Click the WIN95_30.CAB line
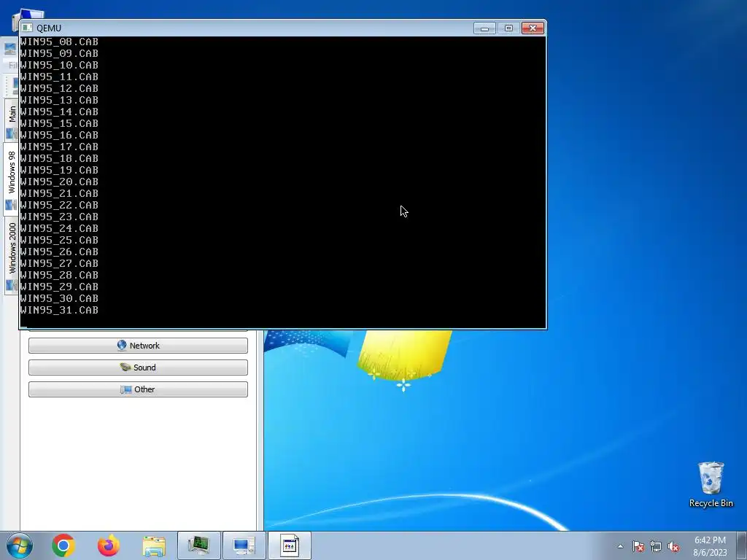 (x=59, y=298)
